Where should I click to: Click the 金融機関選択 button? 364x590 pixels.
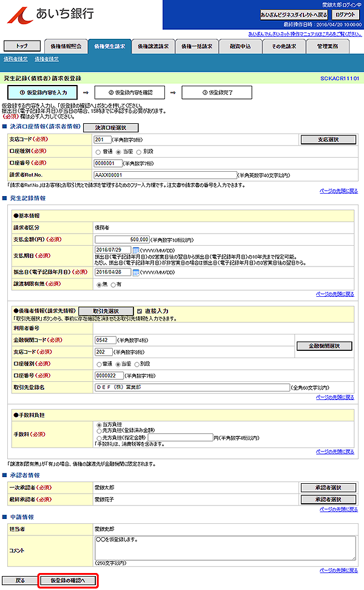[324, 346]
